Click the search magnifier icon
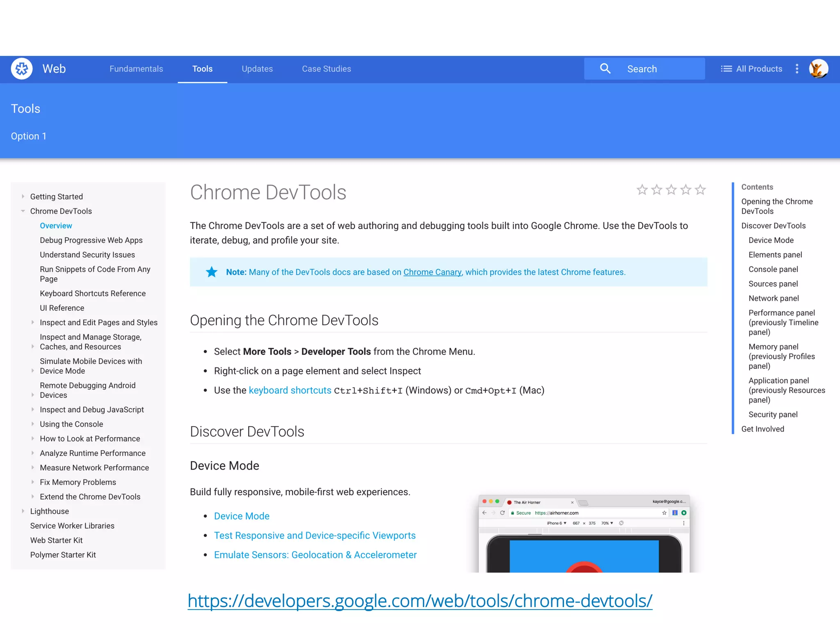 pyautogui.click(x=605, y=68)
